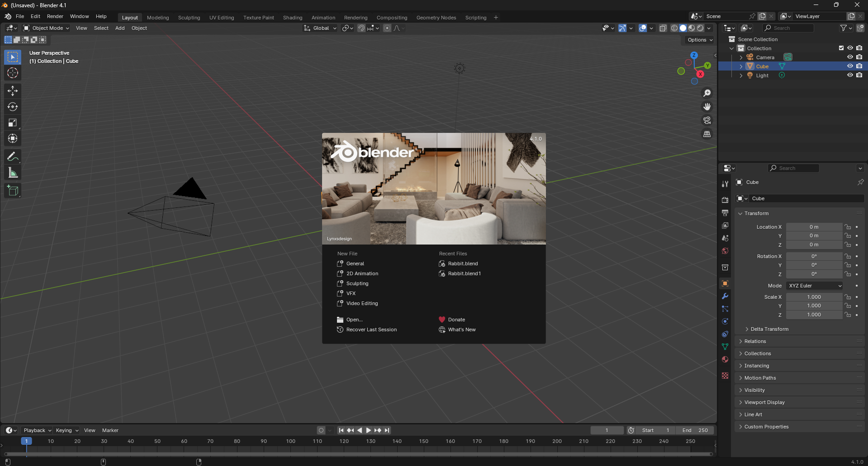
Task: Toggle X-ray in viewport header
Action: point(663,28)
